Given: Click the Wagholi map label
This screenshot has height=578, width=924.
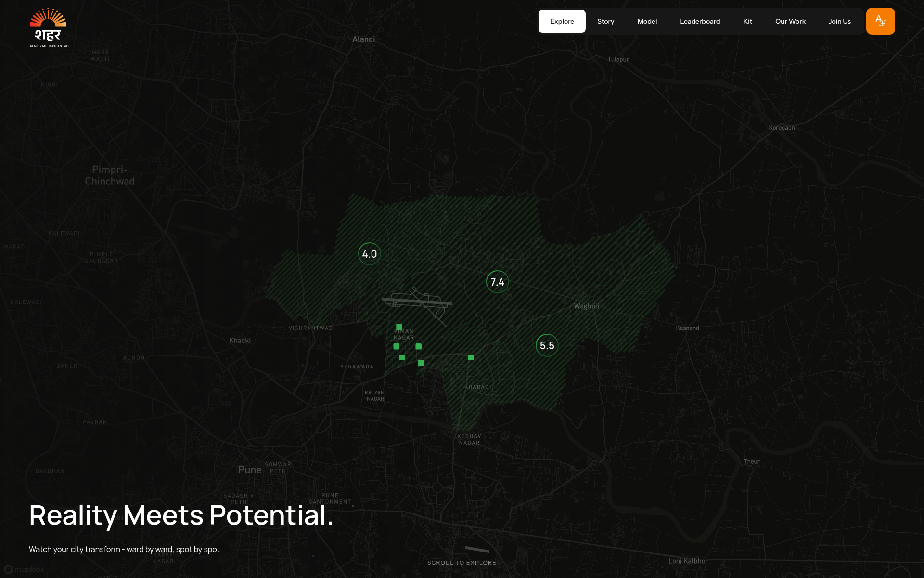Looking at the screenshot, I should click(x=586, y=306).
